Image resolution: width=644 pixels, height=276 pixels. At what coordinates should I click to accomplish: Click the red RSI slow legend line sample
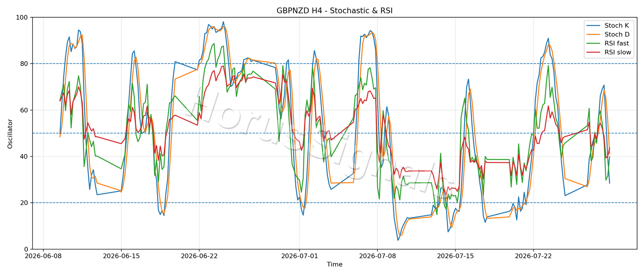[x=594, y=52]
